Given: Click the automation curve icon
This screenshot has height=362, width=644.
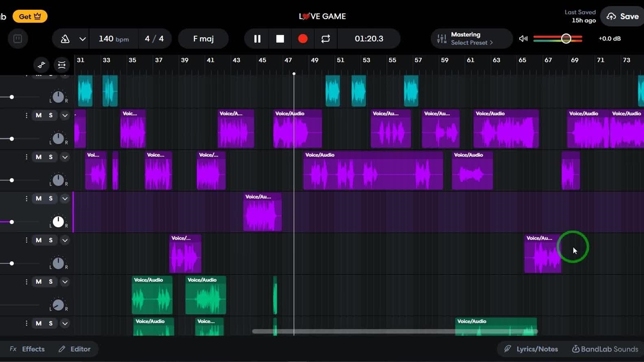Looking at the screenshot, I should (42, 65).
